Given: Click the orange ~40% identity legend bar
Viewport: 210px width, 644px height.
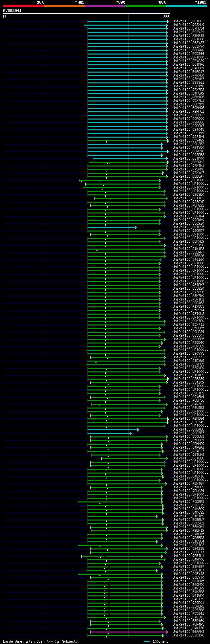Looking at the screenshot, I should point(64,6).
